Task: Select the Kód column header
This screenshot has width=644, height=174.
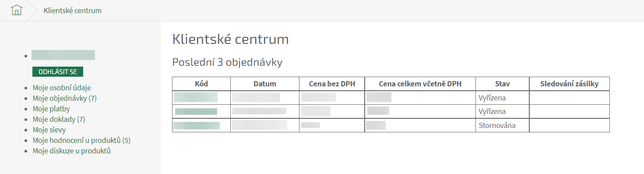Action: [201, 84]
